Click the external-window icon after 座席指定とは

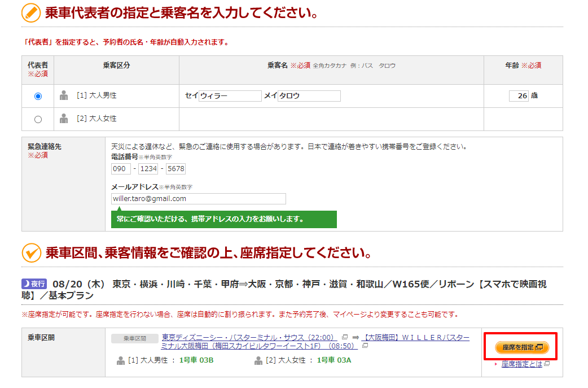(x=547, y=364)
